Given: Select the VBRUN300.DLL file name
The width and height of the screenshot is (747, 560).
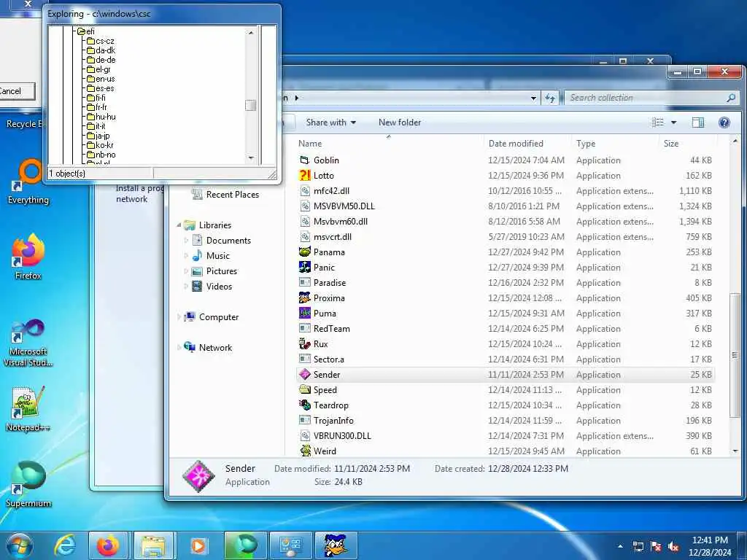Looking at the screenshot, I should (x=342, y=435).
